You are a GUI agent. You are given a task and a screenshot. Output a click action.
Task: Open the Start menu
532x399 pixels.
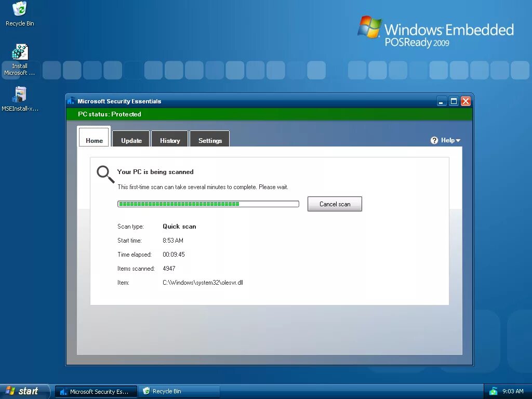pos(25,391)
